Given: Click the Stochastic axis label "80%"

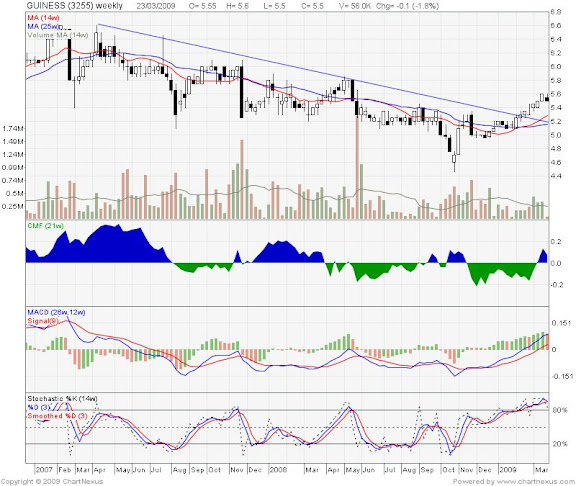Looking at the screenshot, I should pos(560,410).
